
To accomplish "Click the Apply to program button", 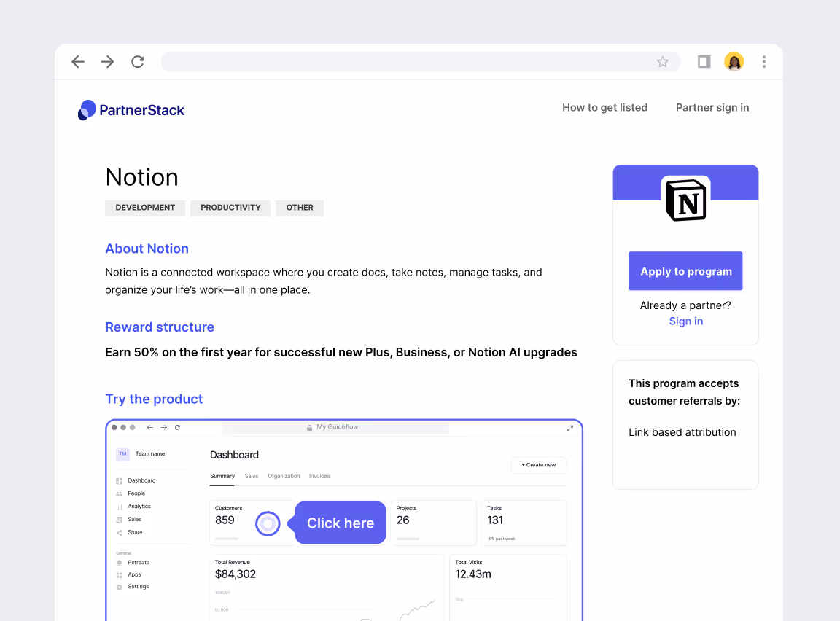I will coord(685,271).
